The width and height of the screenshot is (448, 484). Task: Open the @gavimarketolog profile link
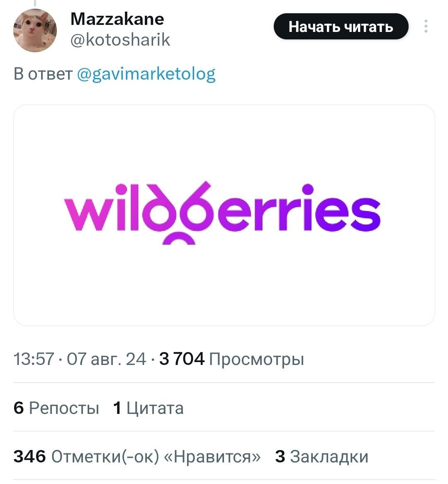[146, 74]
